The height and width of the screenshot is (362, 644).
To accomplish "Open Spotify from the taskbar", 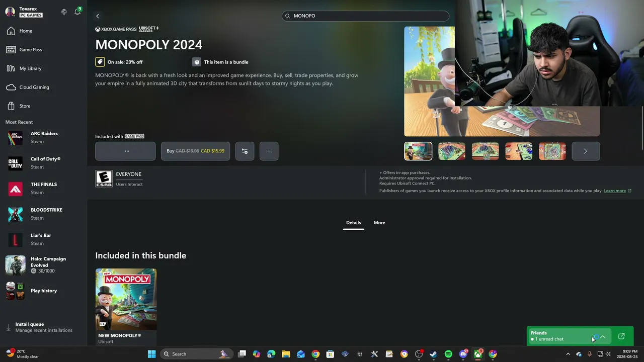I will click(448, 354).
